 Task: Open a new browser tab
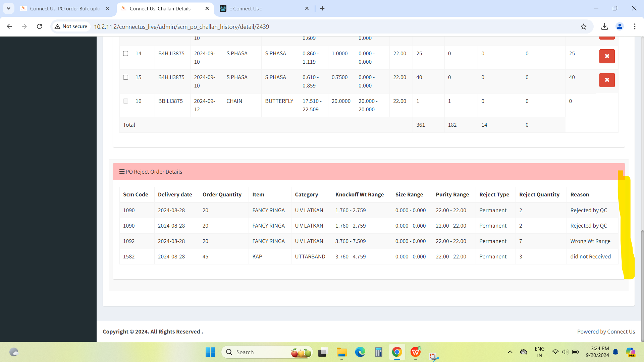(322, 8)
